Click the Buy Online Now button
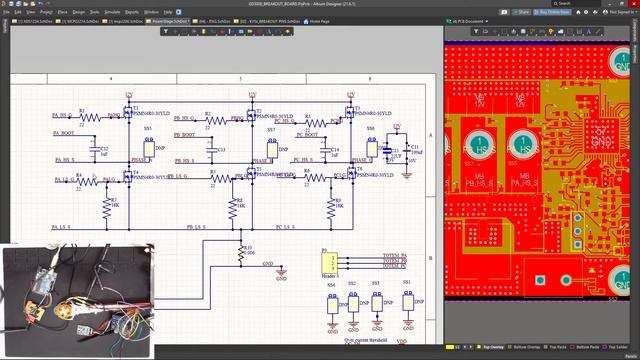 pyautogui.click(x=552, y=12)
